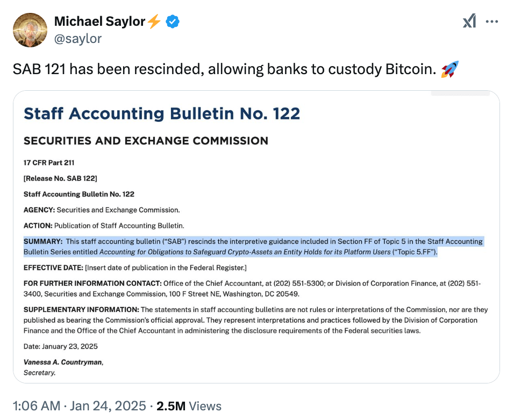
Task: Click the @saylor handle
Action: click(x=78, y=38)
